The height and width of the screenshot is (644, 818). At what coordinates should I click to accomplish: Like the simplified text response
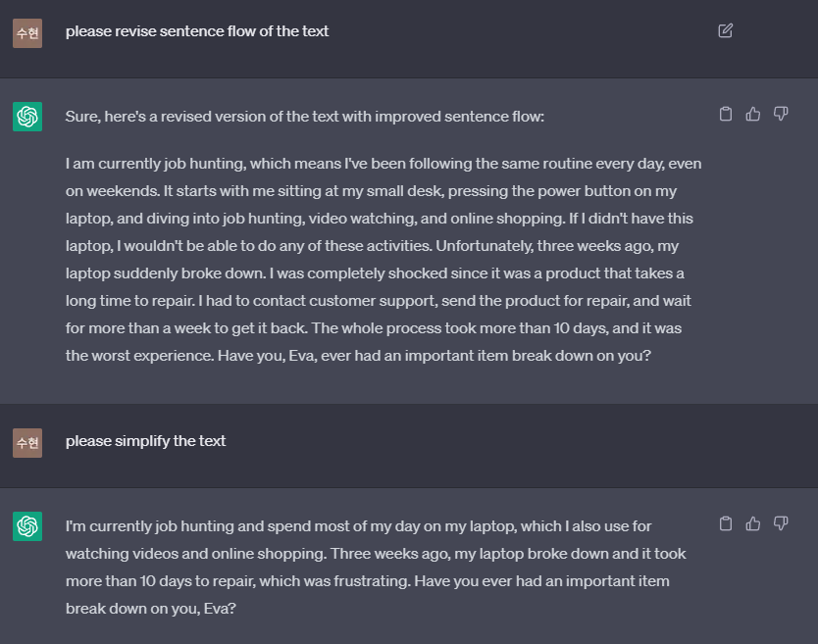point(753,523)
